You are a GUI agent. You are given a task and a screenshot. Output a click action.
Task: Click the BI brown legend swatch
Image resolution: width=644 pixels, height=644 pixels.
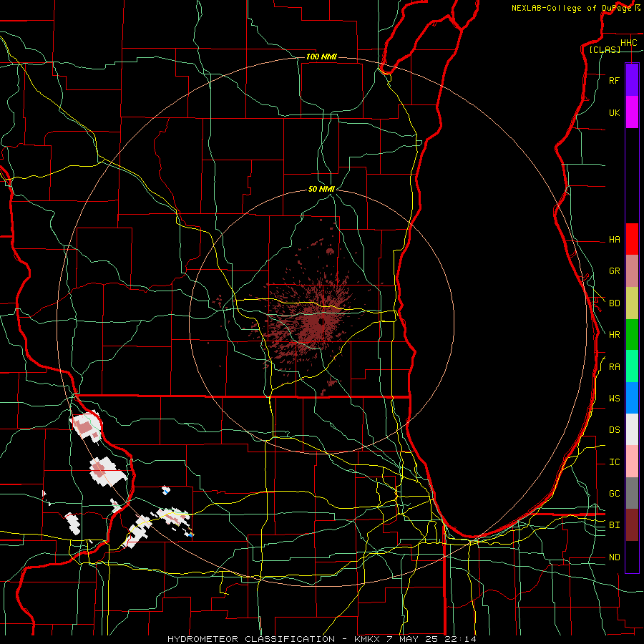(x=632, y=525)
